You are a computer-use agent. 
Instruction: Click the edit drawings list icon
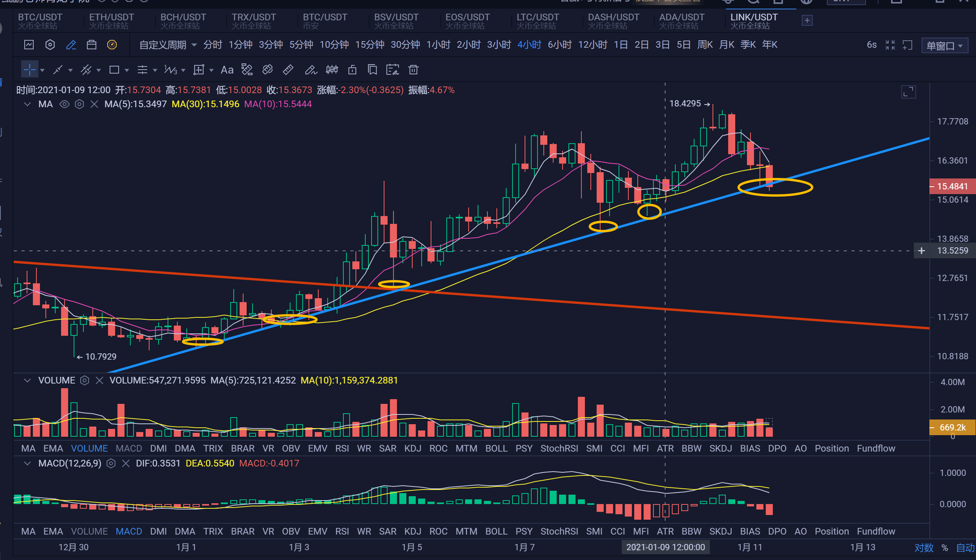[392, 70]
